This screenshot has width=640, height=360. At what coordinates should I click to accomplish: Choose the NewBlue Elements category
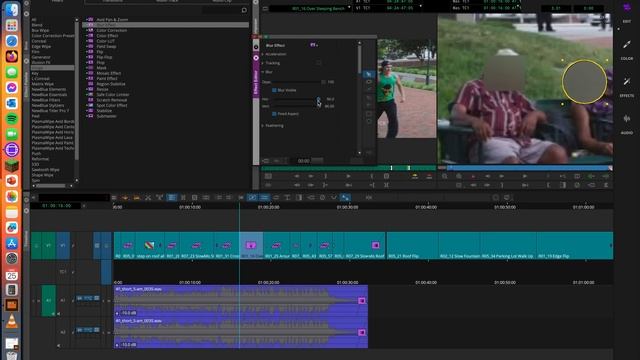48,89
